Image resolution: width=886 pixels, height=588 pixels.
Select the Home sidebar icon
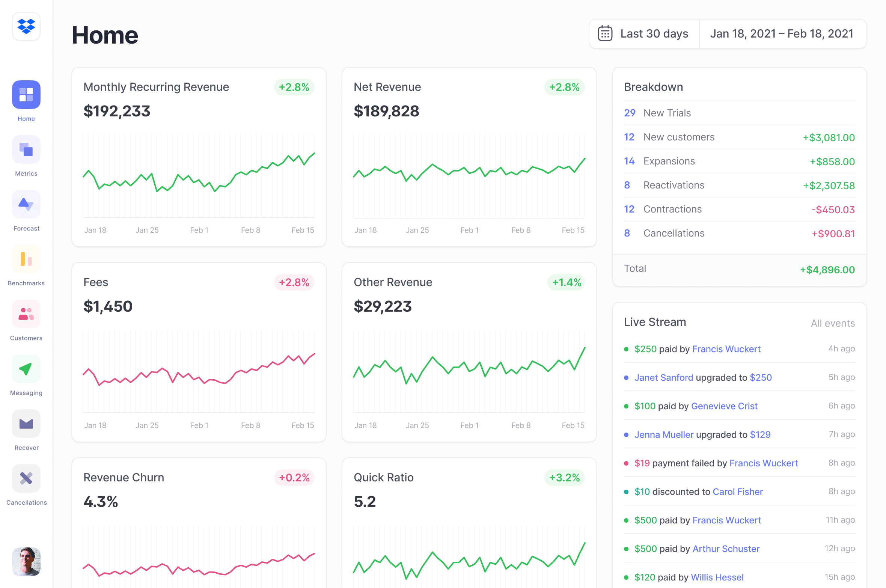pyautogui.click(x=26, y=95)
